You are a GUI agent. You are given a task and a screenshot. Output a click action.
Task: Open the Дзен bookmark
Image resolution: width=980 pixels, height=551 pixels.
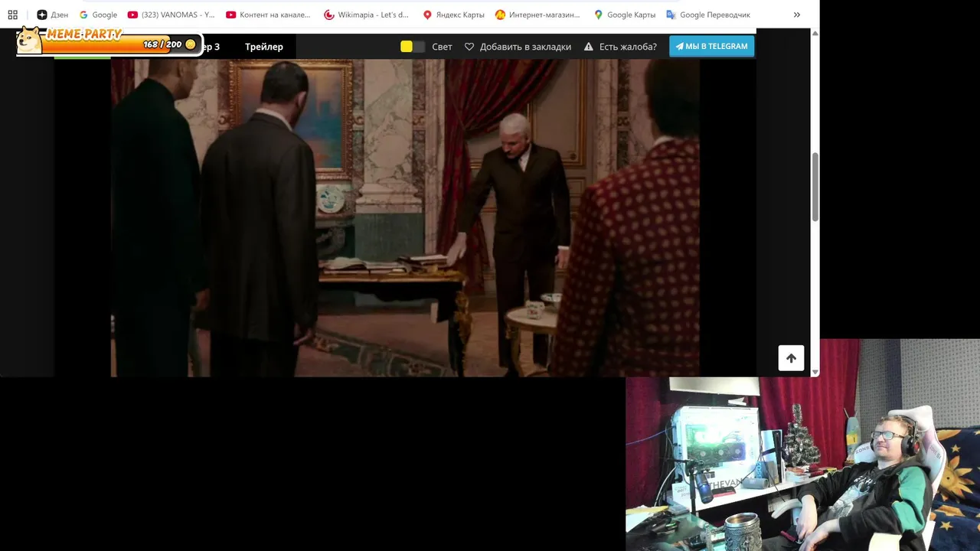click(52, 15)
